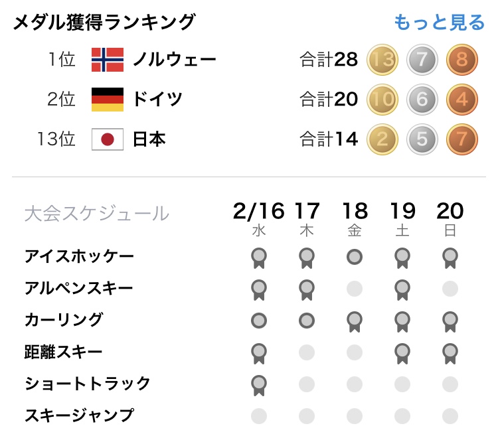This screenshot has width=498, height=448.
Task: Select 距離スキー medal icon on 20 Sunday
Action: click(450, 354)
